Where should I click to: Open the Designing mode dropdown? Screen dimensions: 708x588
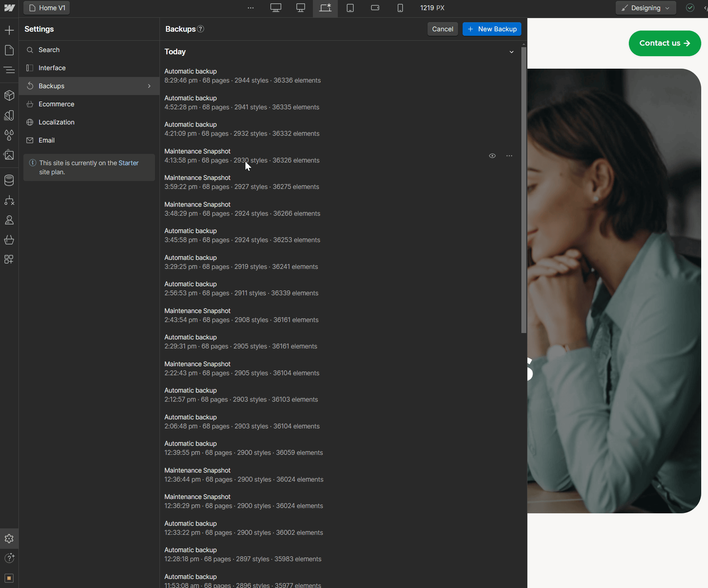[x=645, y=8]
